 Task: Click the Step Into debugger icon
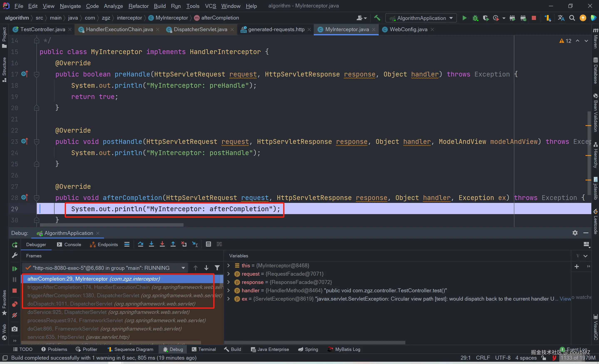tap(151, 244)
